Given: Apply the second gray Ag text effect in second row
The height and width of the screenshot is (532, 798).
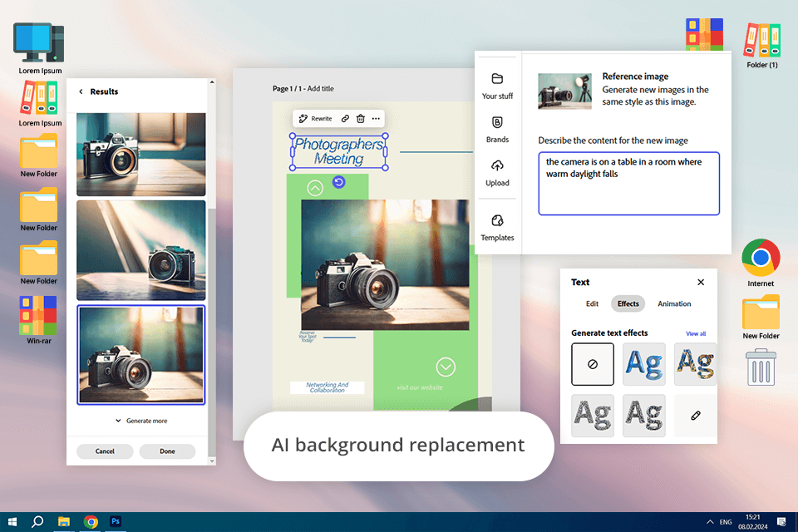Looking at the screenshot, I should click(x=643, y=416).
